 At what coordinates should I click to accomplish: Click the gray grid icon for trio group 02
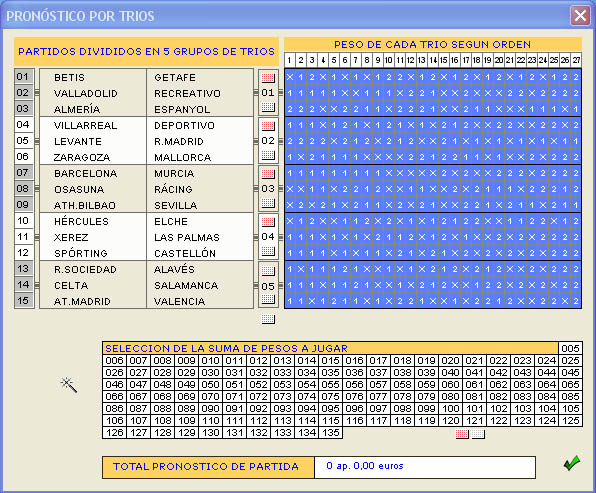[x=268, y=155]
